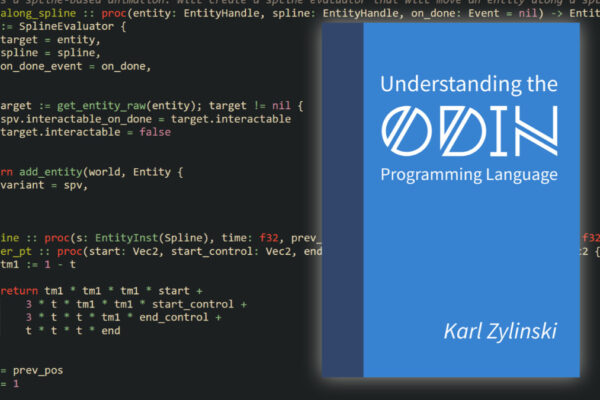Select the ':= SplineEvaluator {' code line
The height and width of the screenshot is (400, 600).
(63, 27)
